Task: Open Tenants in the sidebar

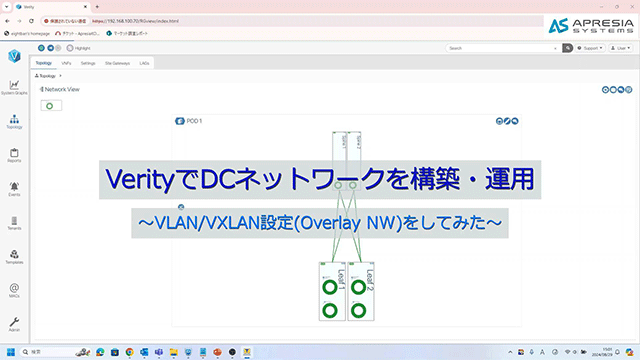Action: (x=14, y=223)
